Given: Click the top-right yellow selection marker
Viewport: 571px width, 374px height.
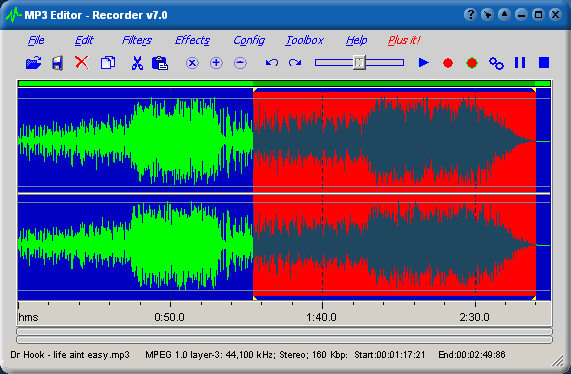Looking at the screenshot, I should click(534, 90).
